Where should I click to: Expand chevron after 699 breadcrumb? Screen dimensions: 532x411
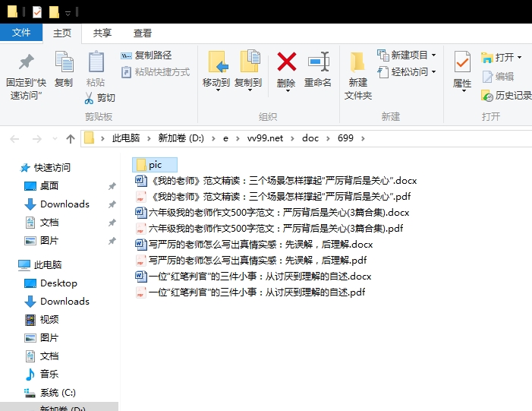click(x=363, y=138)
